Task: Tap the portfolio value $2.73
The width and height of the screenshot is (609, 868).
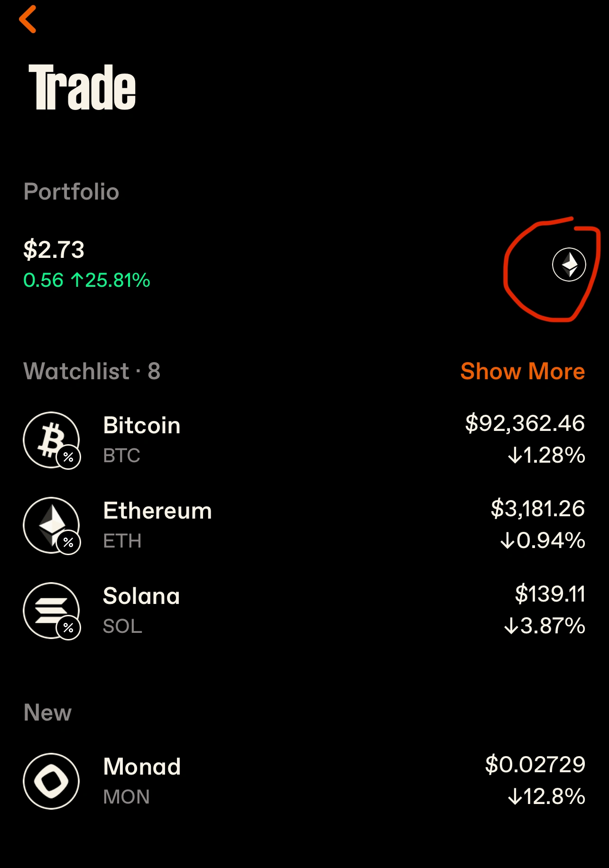Action: tap(54, 249)
